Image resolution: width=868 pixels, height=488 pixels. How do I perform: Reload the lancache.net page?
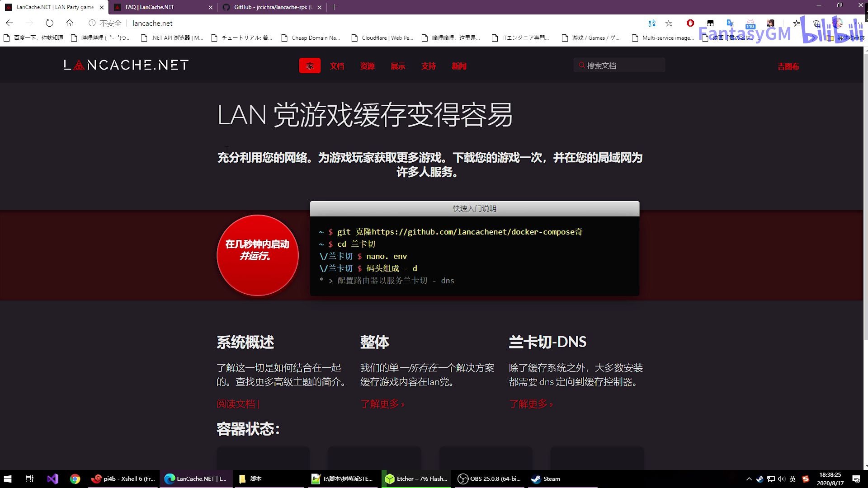click(x=49, y=23)
